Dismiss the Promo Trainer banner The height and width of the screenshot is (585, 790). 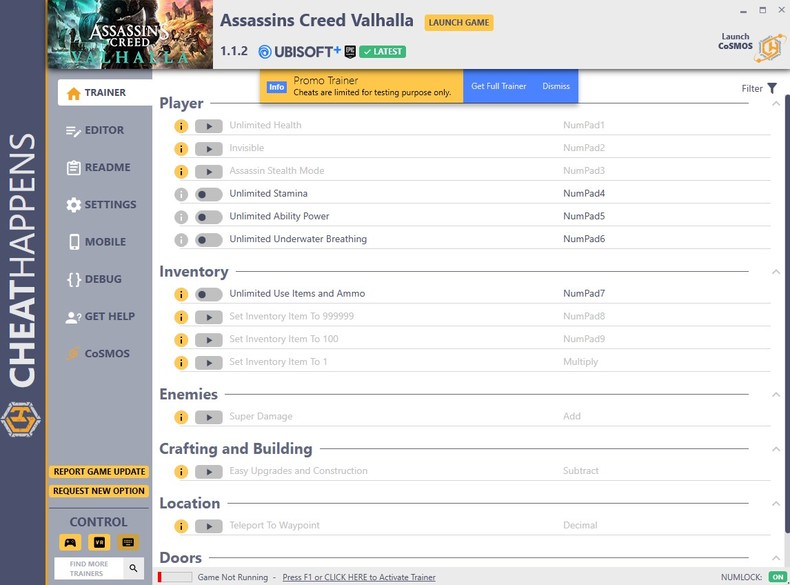[556, 86]
